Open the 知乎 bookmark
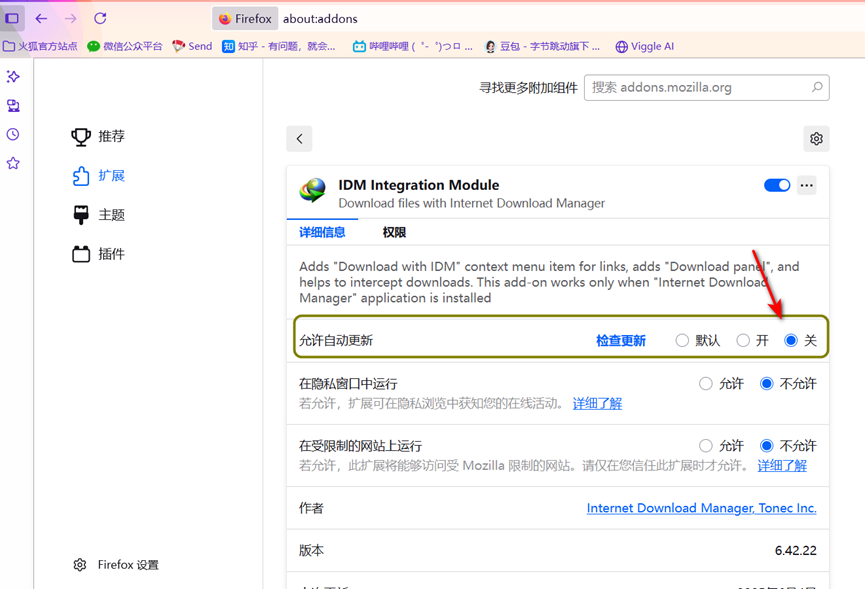The height and width of the screenshot is (589, 865). pyautogui.click(x=279, y=46)
